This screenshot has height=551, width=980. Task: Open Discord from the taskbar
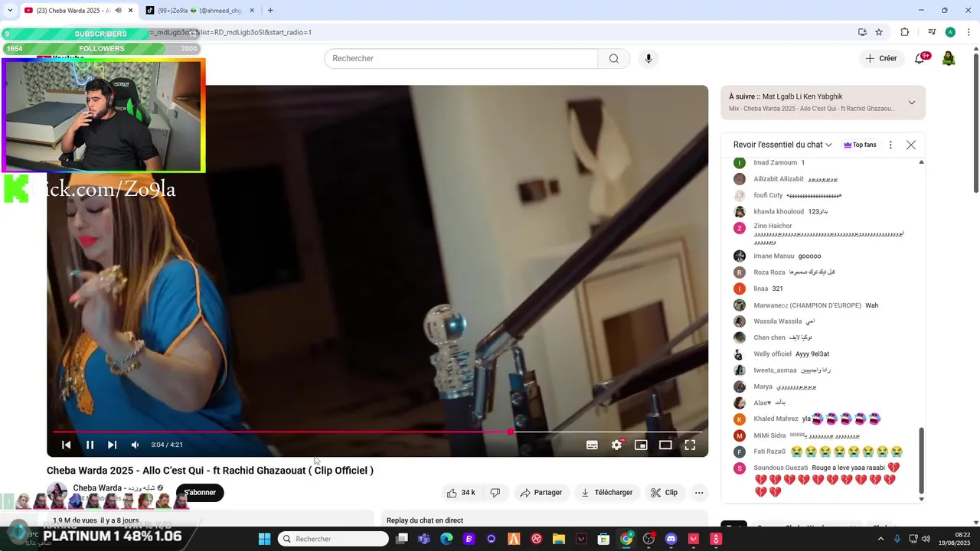click(671, 539)
